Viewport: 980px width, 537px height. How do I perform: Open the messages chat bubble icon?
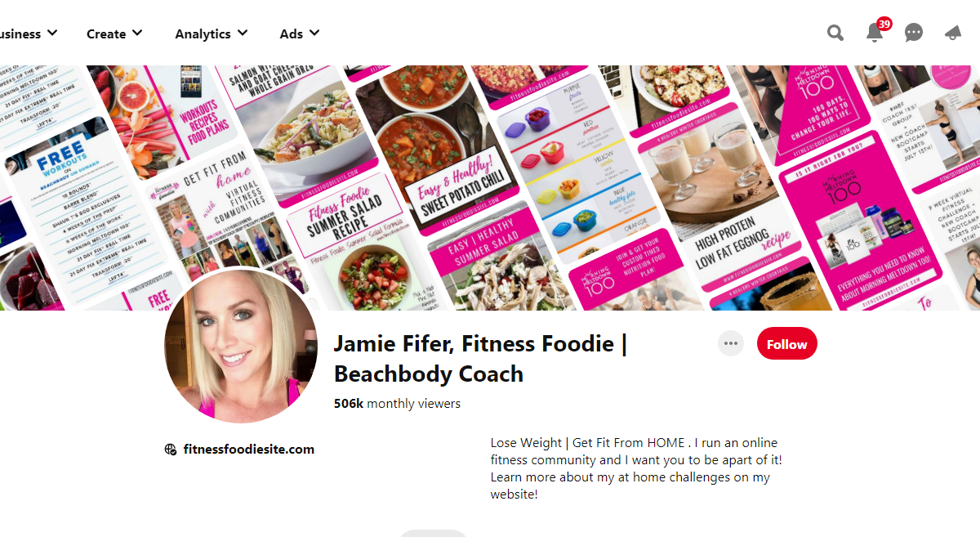(914, 33)
